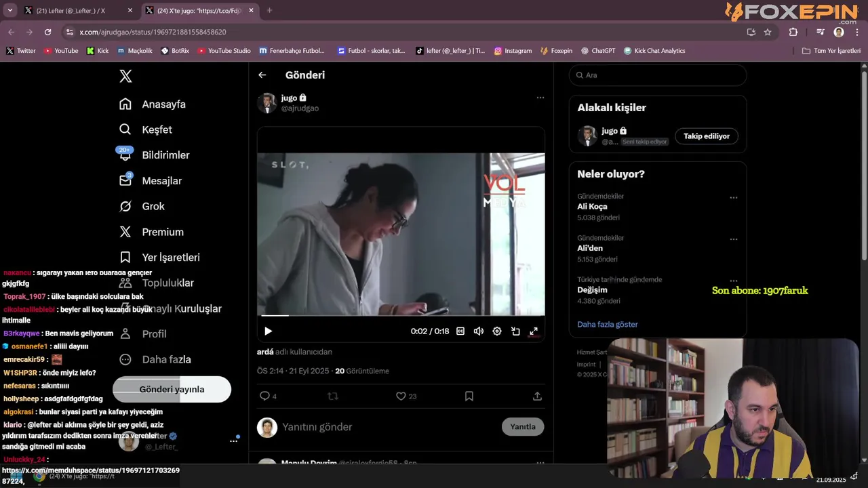Open Anasayfa in the sidebar
This screenshot has width=868, height=488.
click(x=153, y=104)
